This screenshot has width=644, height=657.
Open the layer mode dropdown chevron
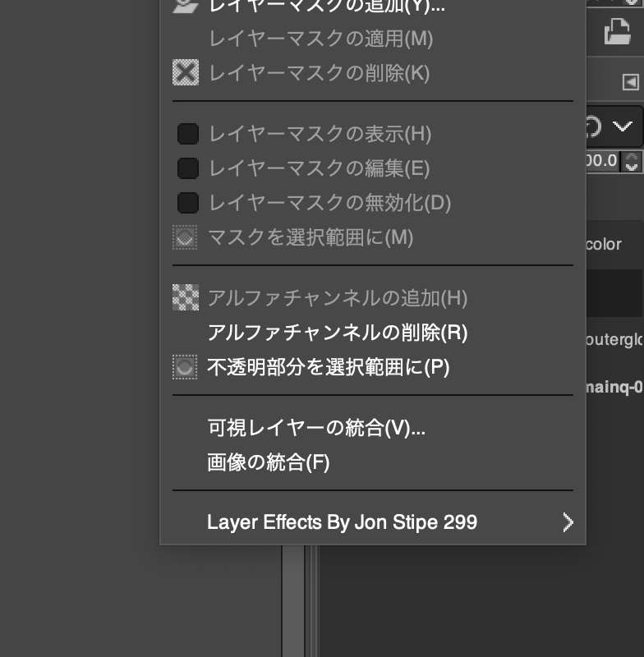(x=622, y=126)
